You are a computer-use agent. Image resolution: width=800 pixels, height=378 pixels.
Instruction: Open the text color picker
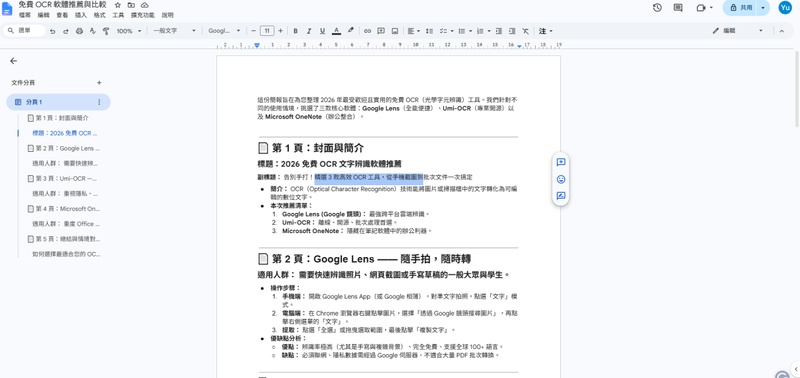click(336, 31)
